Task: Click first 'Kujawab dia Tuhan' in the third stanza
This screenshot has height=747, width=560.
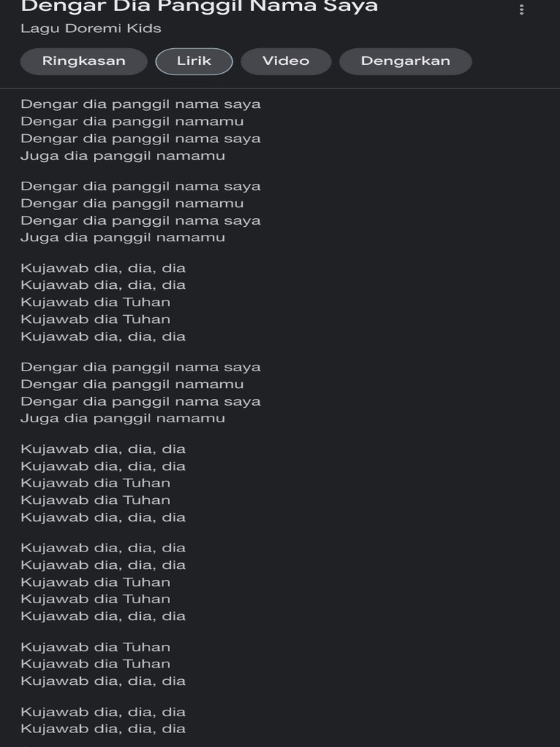Action: [96, 302]
